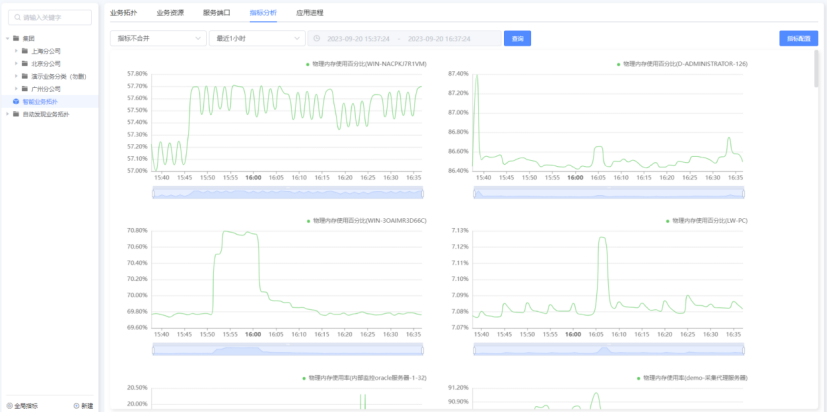This screenshot has height=412, width=827.
Task: Open the 最近1小时 time range dropdown
Action: 257,39
